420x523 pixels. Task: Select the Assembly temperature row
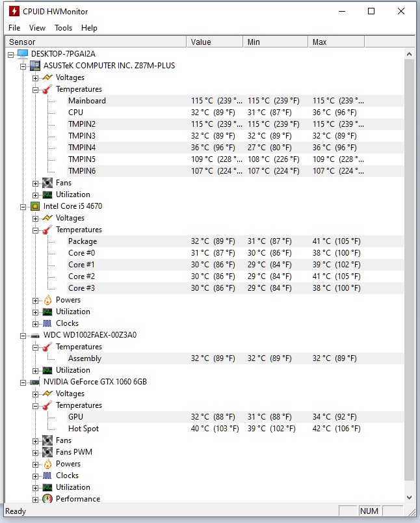click(x=235, y=358)
